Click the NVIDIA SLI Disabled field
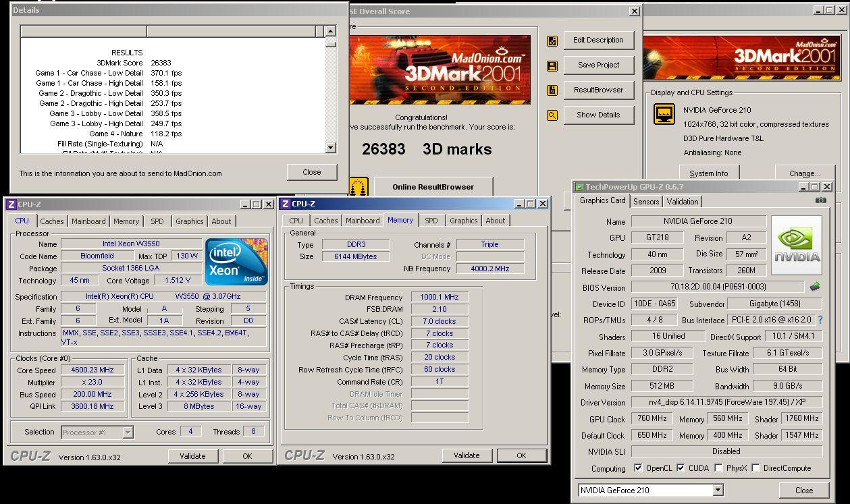 pyautogui.click(x=726, y=451)
